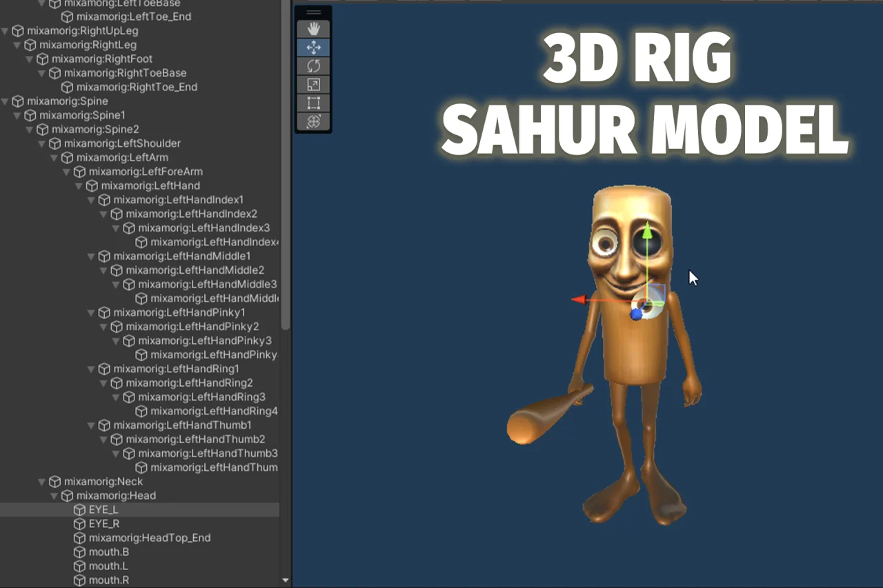Click the hierarchy vertical scrollbar thumb

[x=286, y=164]
